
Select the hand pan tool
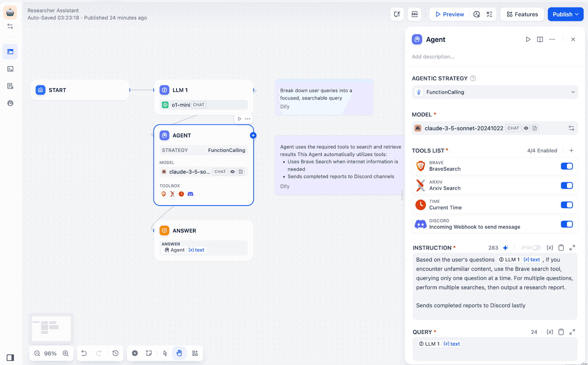179,353
